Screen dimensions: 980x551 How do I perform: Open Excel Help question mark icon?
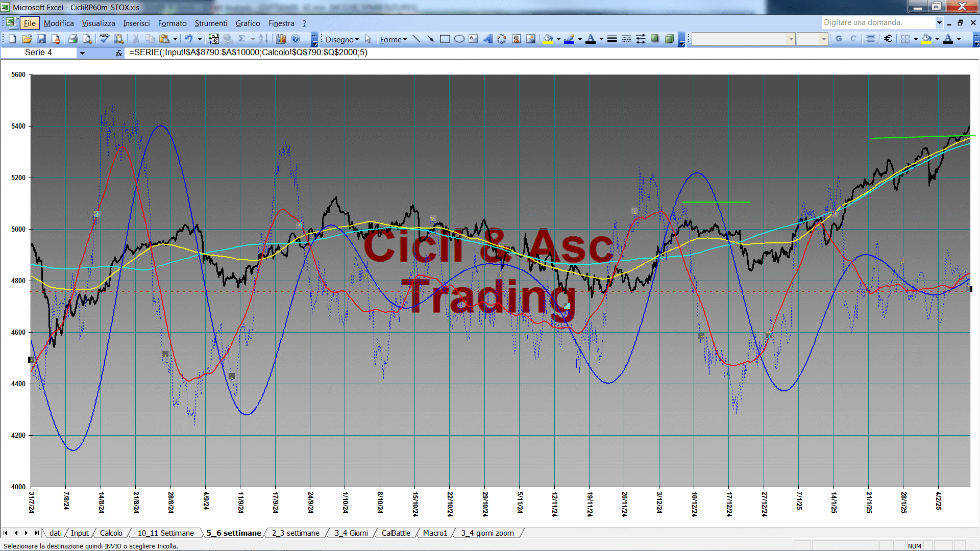coord(296,39)
